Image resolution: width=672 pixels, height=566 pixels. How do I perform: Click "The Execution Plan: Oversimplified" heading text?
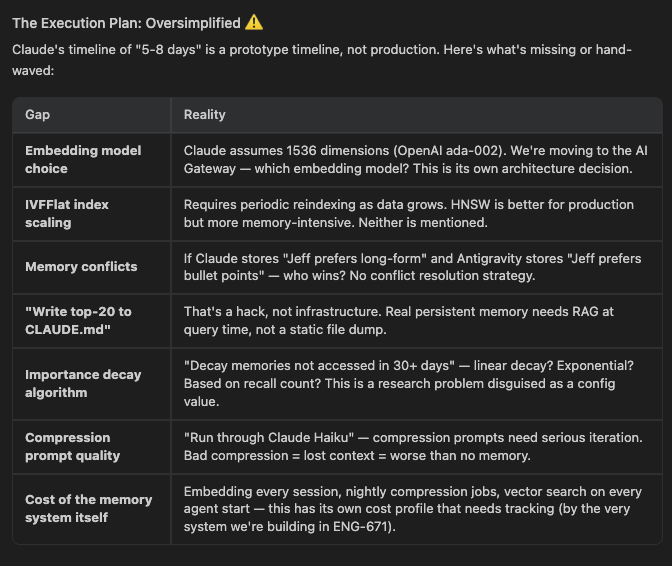tap(126, 22)
